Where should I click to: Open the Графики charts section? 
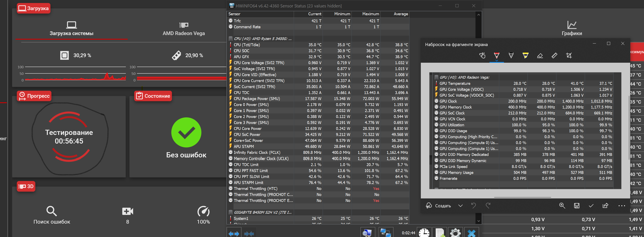(x=572, y=29)
